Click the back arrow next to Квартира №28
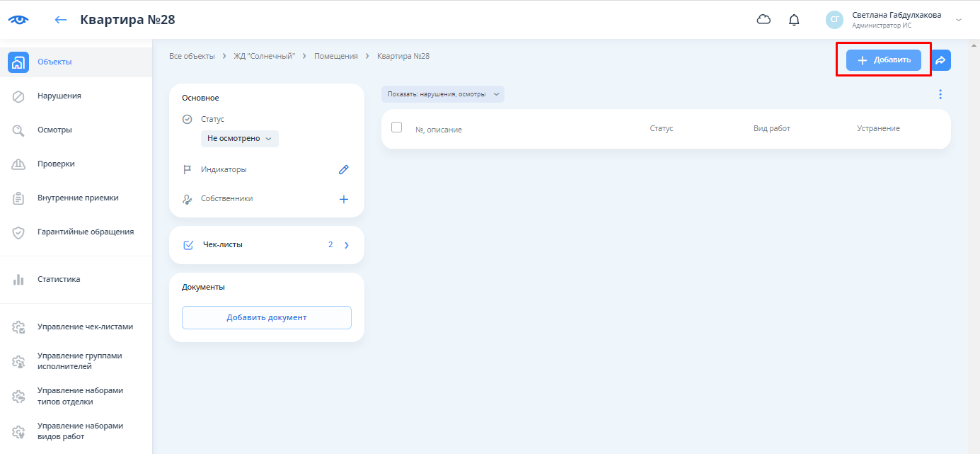Image resolution: width=980 pixels, height=454 pixels. point(61,20)
